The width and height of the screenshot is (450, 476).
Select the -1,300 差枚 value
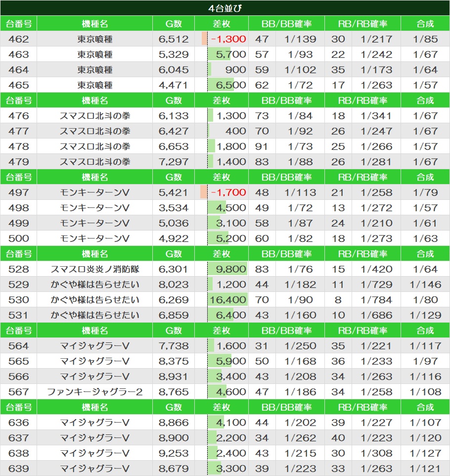coord(228,39)
